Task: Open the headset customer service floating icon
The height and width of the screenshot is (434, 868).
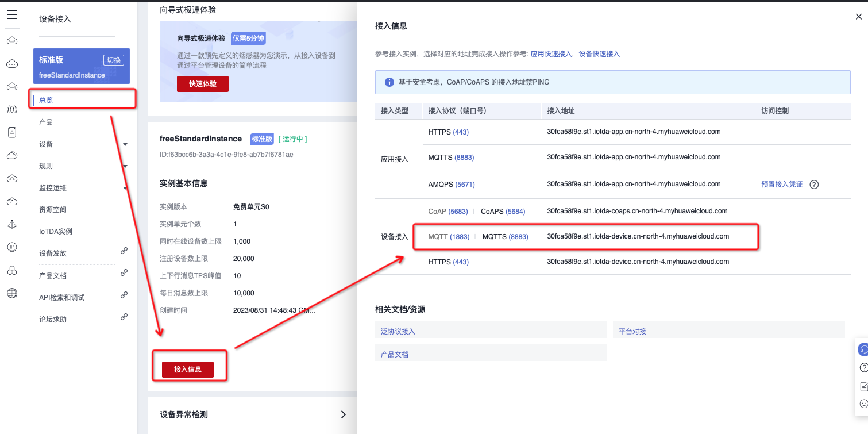Action: (863, 349)
